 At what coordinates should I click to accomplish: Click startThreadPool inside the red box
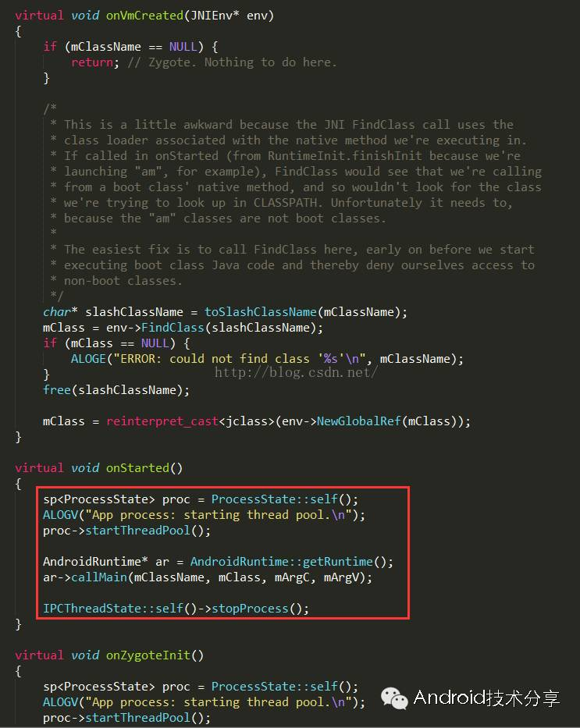pos(137,531)
